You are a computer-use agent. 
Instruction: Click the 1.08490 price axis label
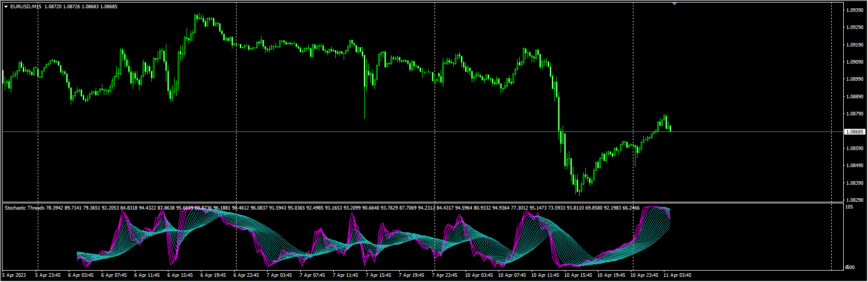[x=855, y=166]
